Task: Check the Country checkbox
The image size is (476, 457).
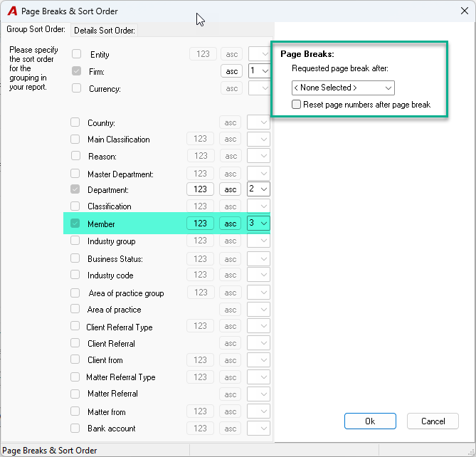Action: coord(75,122)
